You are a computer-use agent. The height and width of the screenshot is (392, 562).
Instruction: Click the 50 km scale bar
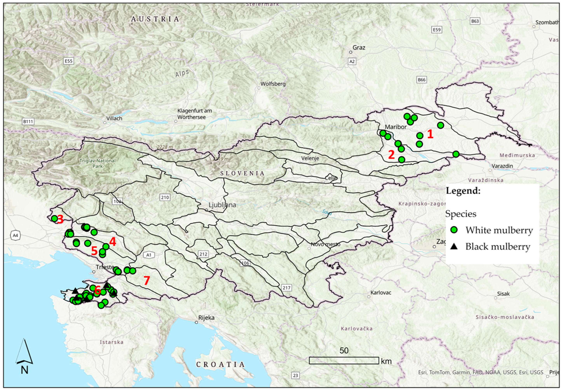click(x=344, y=361)
